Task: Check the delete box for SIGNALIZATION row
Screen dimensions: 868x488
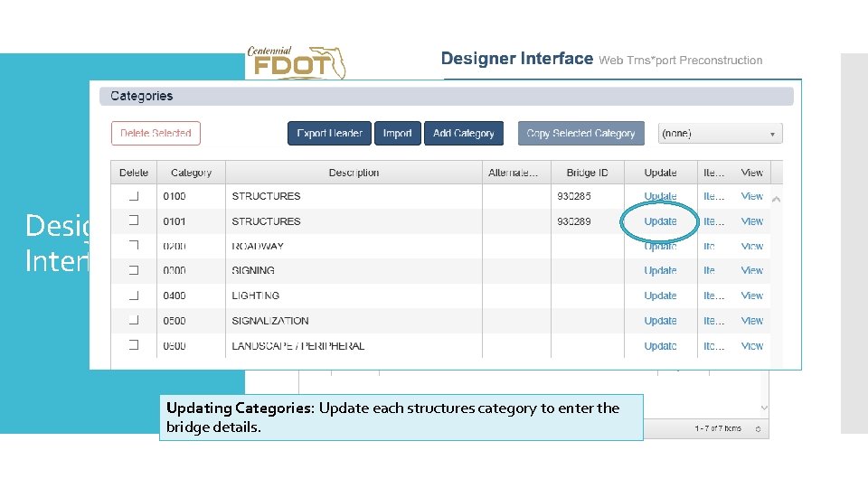Action: pyautogui.click(x=134, y=320)
